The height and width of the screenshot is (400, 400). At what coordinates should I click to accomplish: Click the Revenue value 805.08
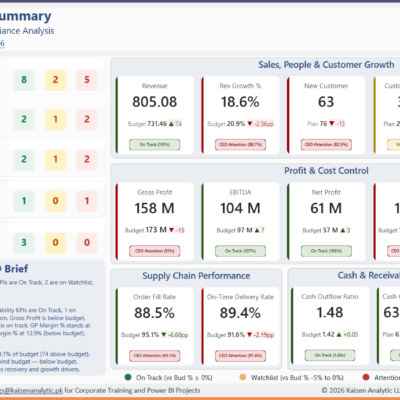click(x=155, y=102)
